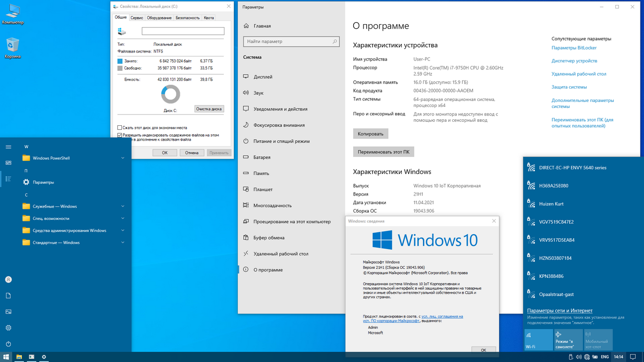Open the gear settings icon in Start rail

click(x=8, y=328)
